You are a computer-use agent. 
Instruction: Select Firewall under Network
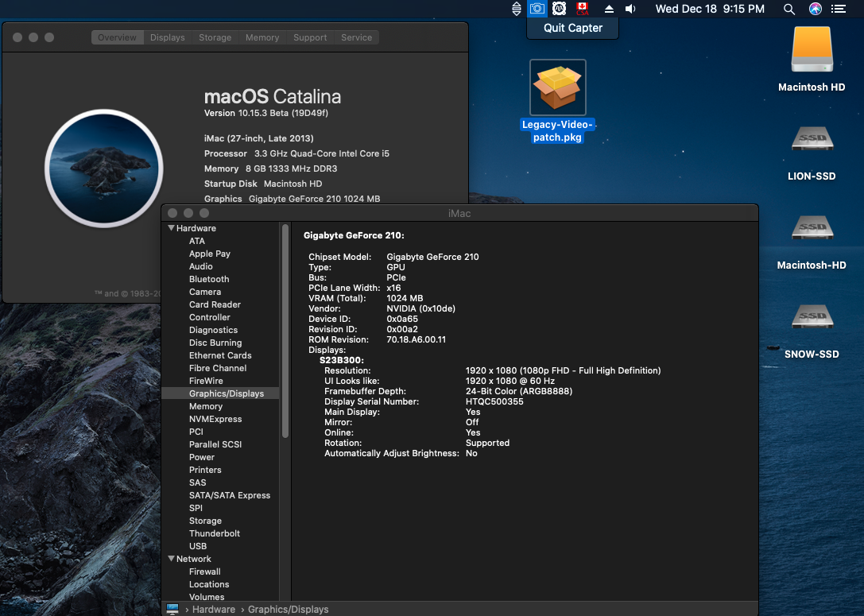click(x=220, y=571)
